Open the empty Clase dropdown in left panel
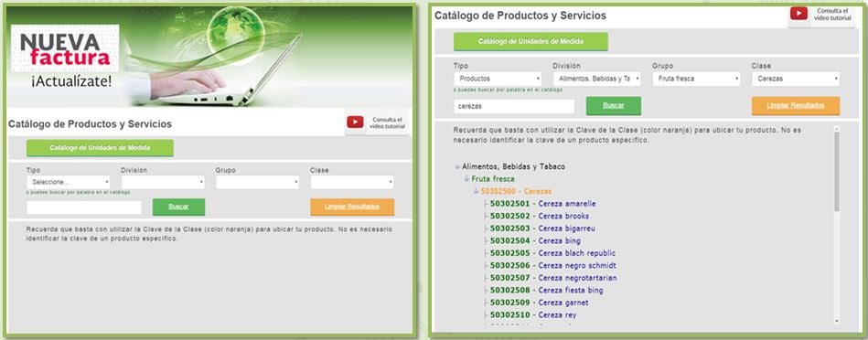The width and height of the screenshot is (868, 340). click(352, 182)
